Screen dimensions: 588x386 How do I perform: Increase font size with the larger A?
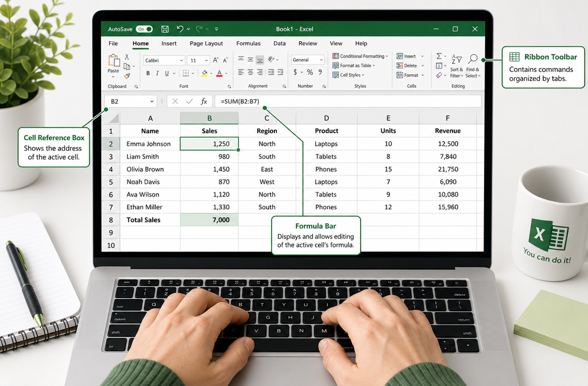click(x=216, y=60)
